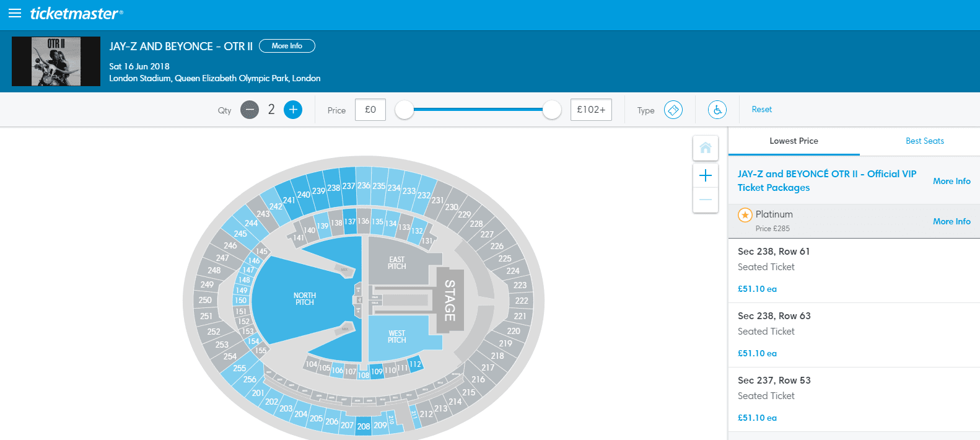The width and height of the screenshot is (980, 440).
Task: Select section 203 on the seat map
Action: [x=286, y=408]
